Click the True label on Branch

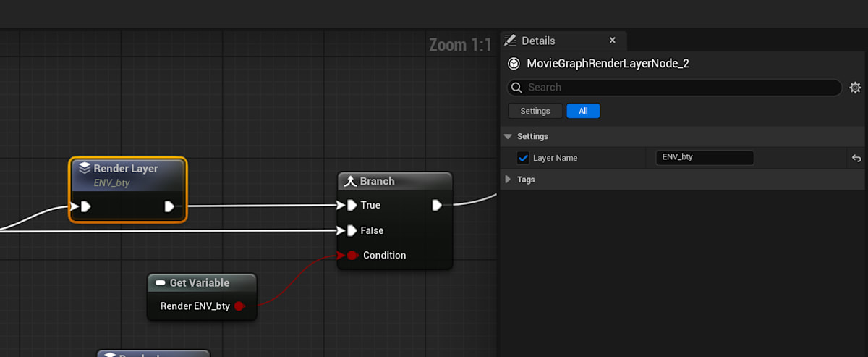point(370,205)
